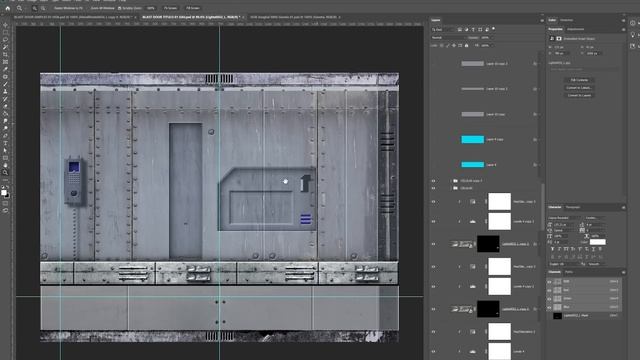
Task: Click the Fit Screen button
Action: pos(171,8)
